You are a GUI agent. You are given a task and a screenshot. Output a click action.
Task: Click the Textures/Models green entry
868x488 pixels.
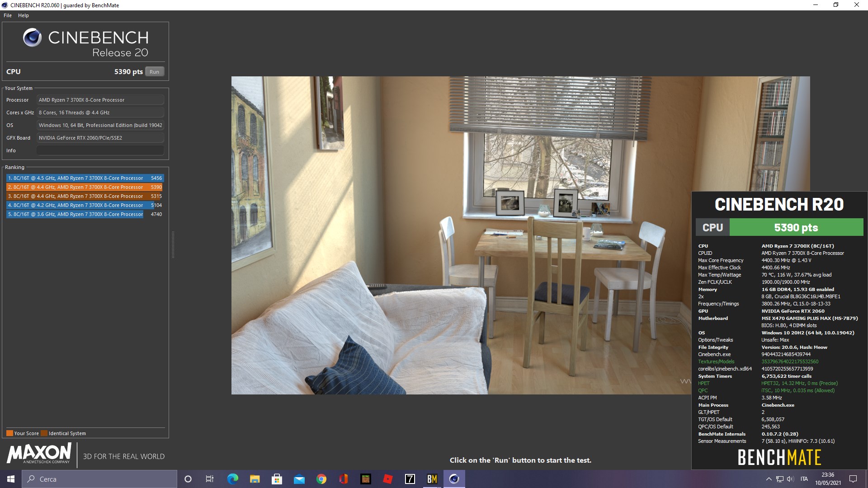[716, 361]
